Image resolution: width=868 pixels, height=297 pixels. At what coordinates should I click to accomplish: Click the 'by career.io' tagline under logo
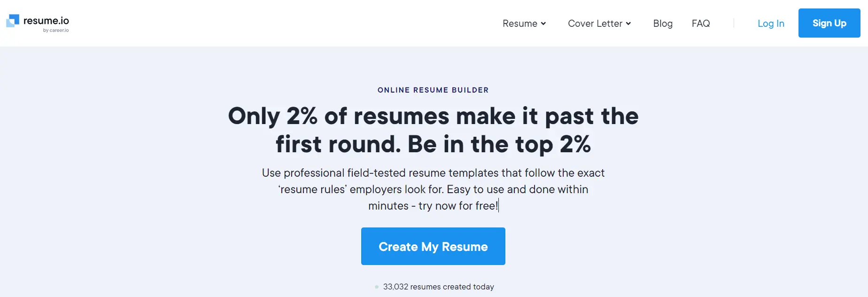pyautogui.click(x=56, y=31)
